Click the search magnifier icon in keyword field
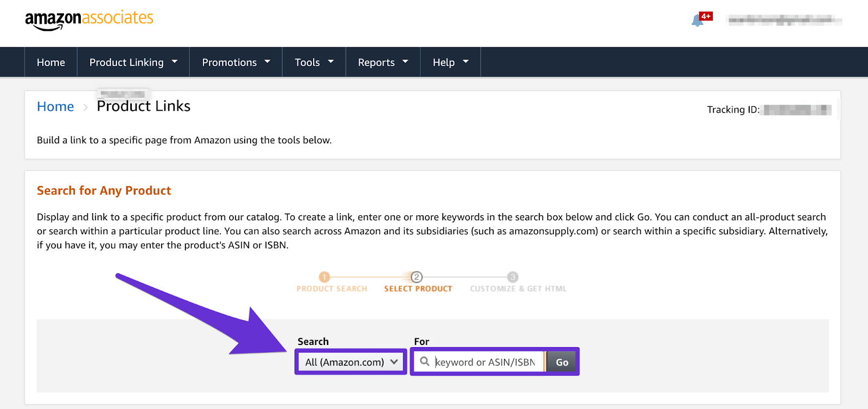This screenshot has width=868, height=409. (x=425, y=361)
